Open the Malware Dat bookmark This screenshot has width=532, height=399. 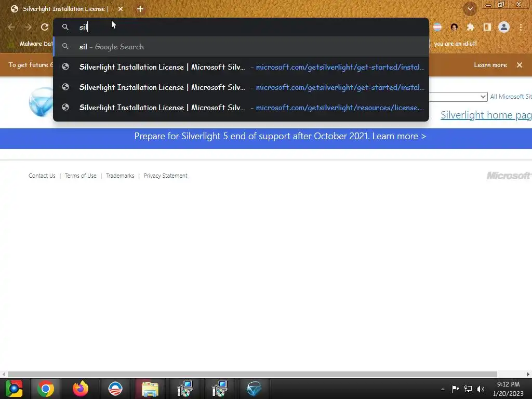pos(31,44)
